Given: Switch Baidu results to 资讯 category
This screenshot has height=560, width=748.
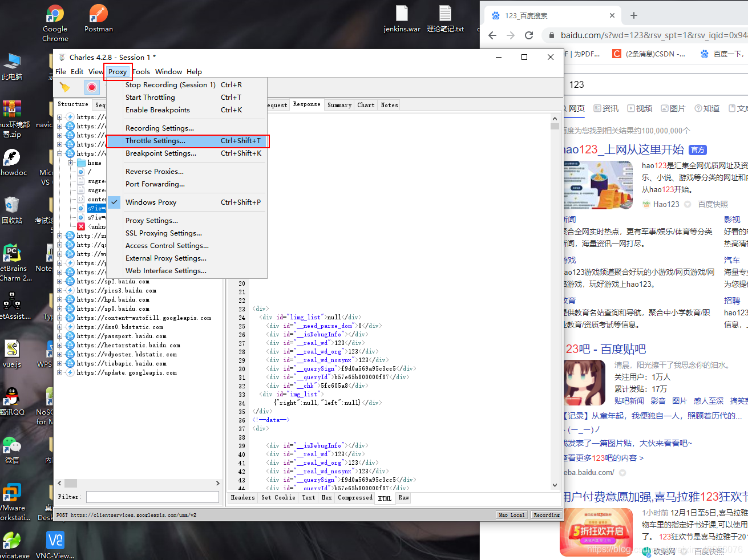Looking at the screenshot, I should pos(606,108).
